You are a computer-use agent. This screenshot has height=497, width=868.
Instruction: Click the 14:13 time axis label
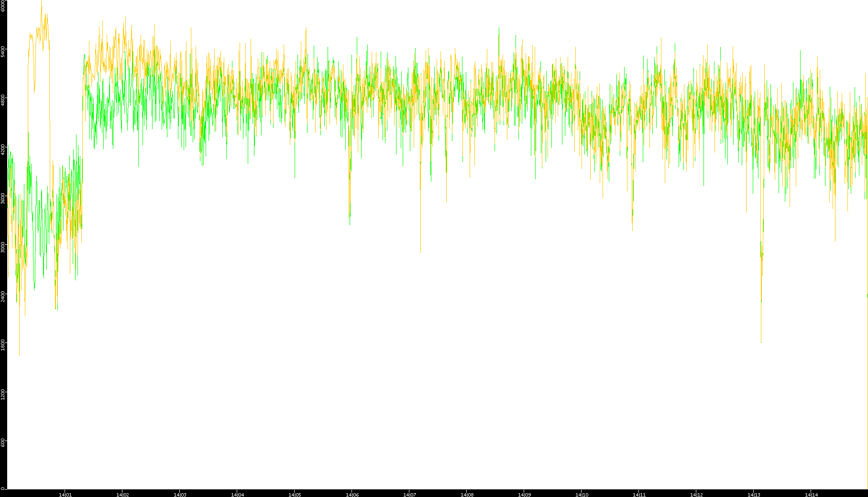click(x=754, y=495)
